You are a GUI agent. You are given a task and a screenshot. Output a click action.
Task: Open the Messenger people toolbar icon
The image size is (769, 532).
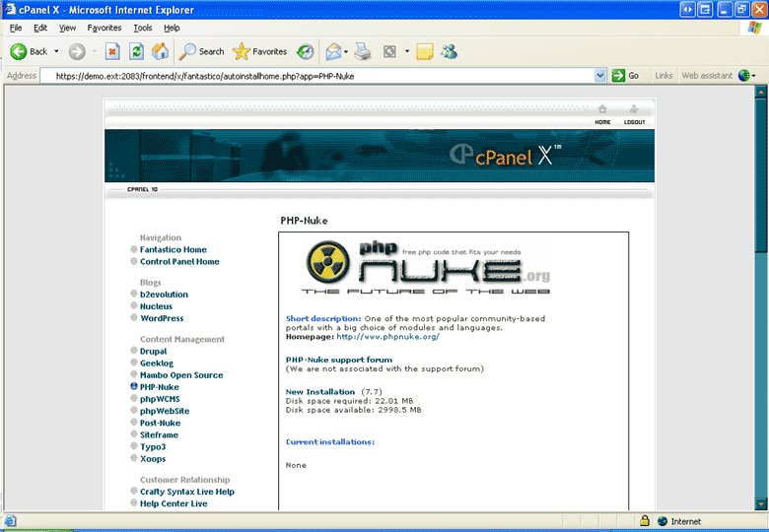(x=449, y=51)
